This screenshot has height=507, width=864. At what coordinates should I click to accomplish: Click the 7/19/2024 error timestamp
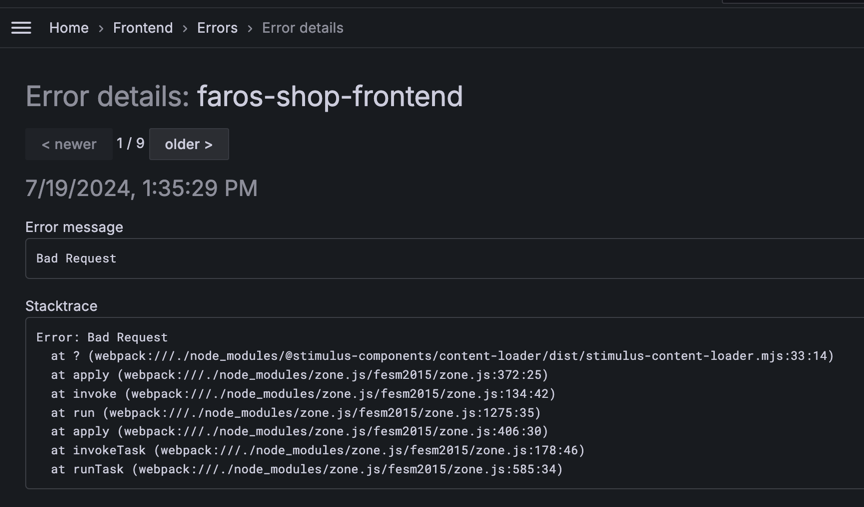pyautogui.click(x=141, y=188)
